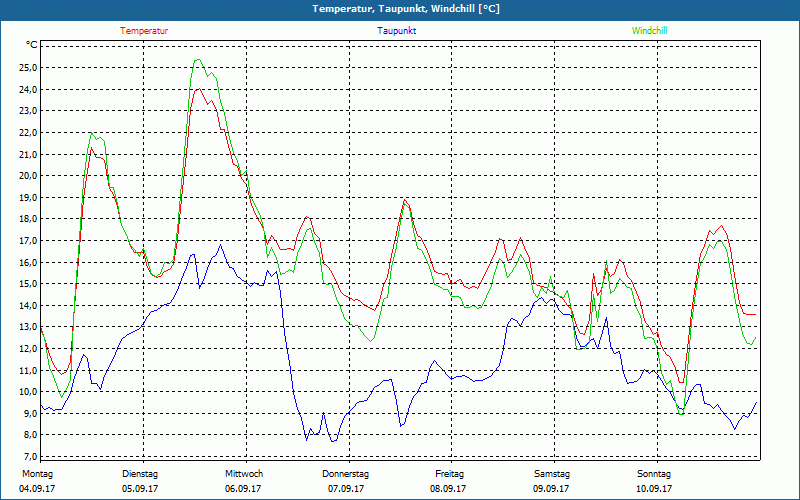Click the 08.09.17 date label
This screenshot has height=500, width=800.
click(x=448, y=489)
